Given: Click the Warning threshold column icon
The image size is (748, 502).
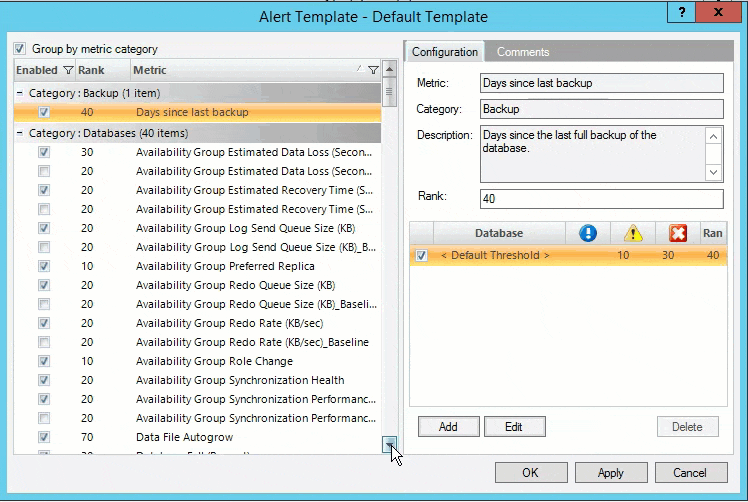Looking at the screenshot, I should (x=633, y=233).
